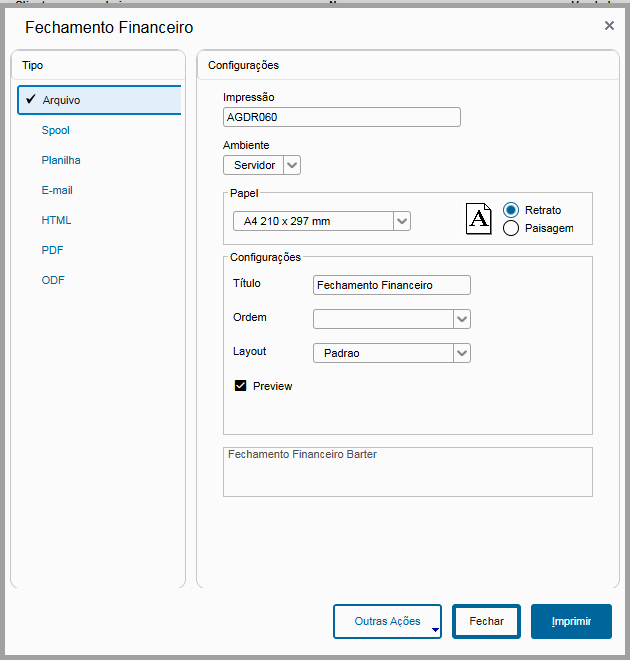
Task: Toggle the Preview checkbox
Action: pyautogui.click(x=240, y=386)
